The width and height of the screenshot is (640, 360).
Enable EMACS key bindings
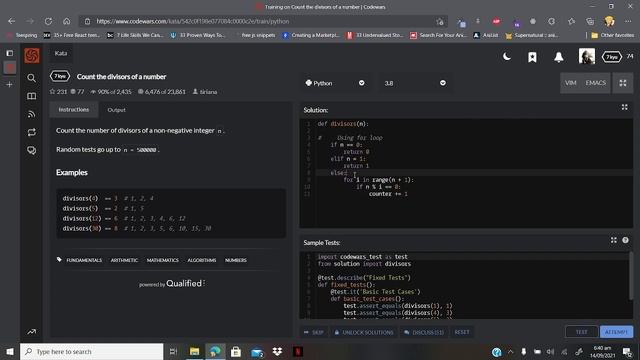tap(596, 83)
